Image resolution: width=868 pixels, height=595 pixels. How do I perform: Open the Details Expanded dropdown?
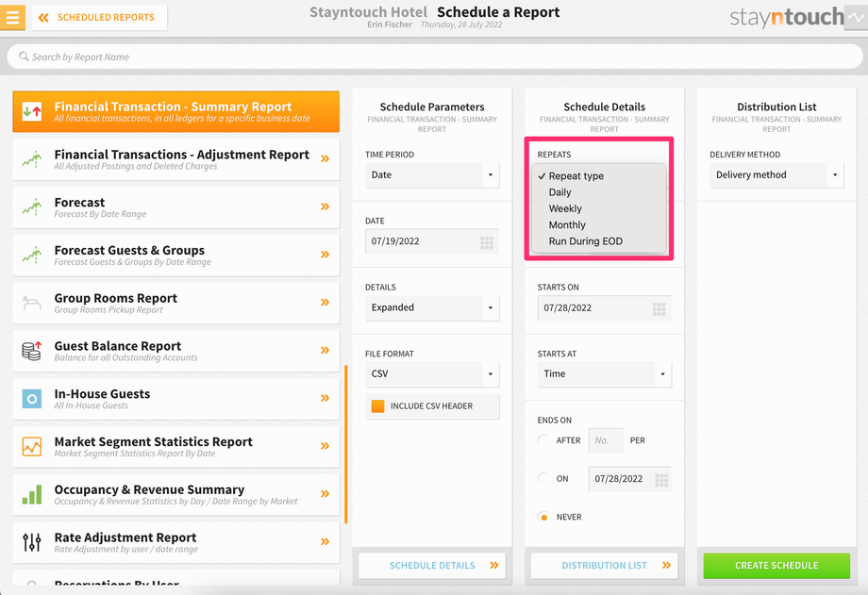432,307
